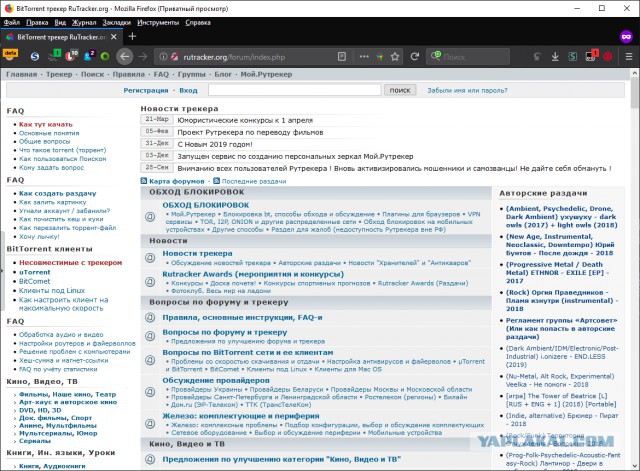
Task: Open the Закладки menu
Action: pos(117,22)
